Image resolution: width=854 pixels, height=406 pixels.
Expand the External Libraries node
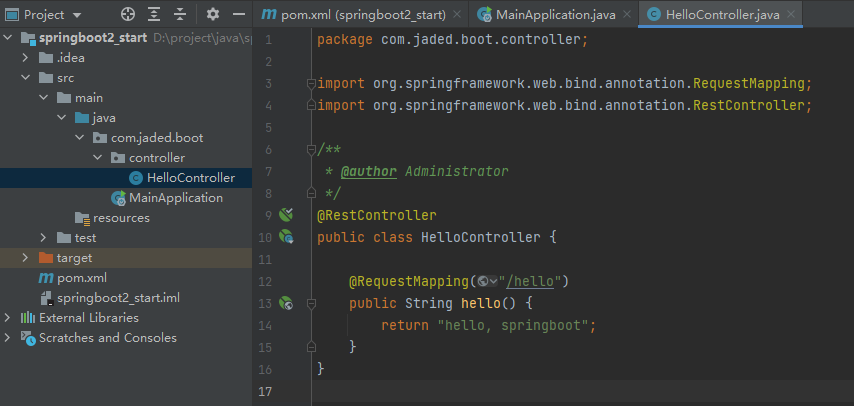pyautogui.click(x=9, y=318)
